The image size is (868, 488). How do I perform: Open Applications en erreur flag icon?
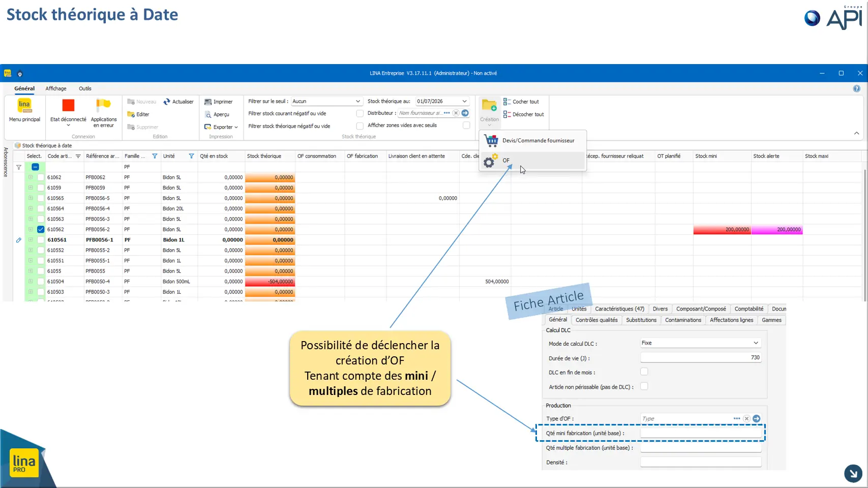103,105
